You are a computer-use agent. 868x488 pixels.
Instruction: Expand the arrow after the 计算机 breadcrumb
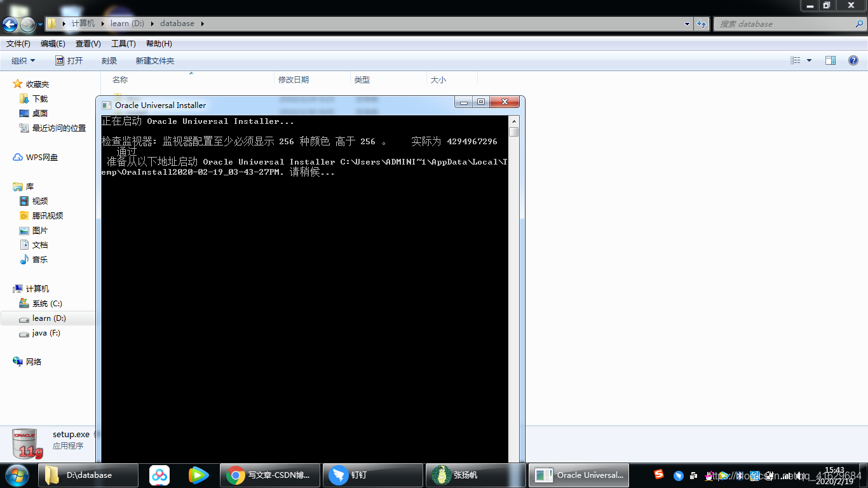tap(102, 24)
